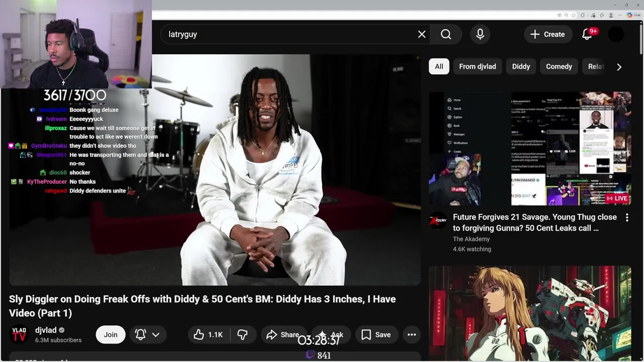Open The Akademy live stream thumbnail

(530, 148)
